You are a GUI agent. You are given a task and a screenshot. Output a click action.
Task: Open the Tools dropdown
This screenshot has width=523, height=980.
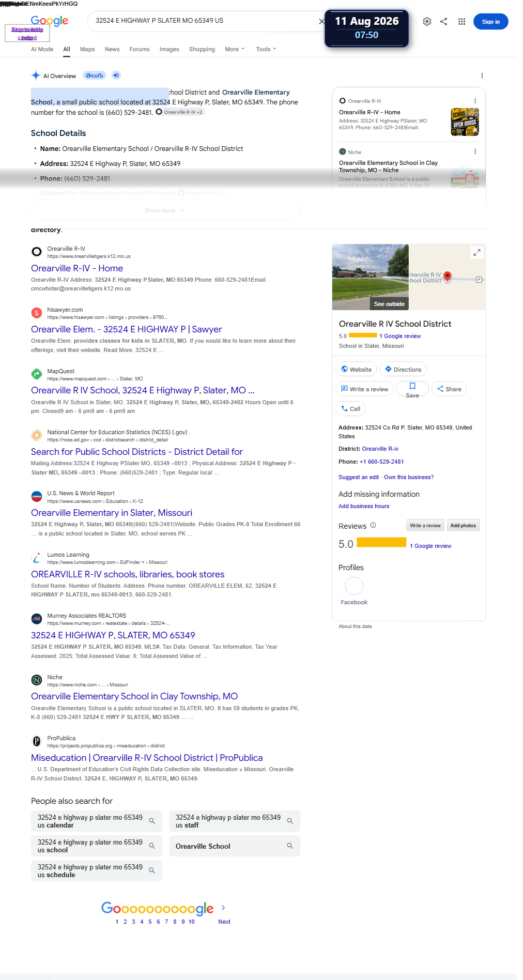click(x=266, y=49)
